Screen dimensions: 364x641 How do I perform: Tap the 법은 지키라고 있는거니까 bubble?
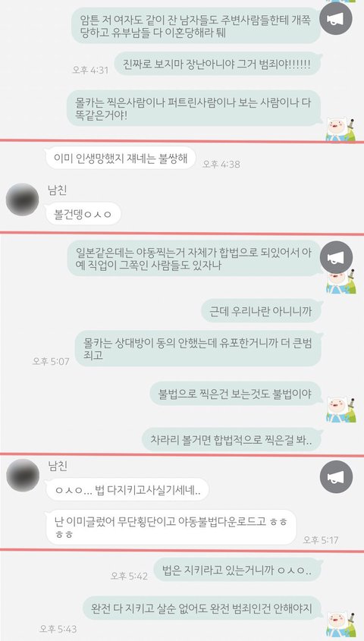click(237, 570)
